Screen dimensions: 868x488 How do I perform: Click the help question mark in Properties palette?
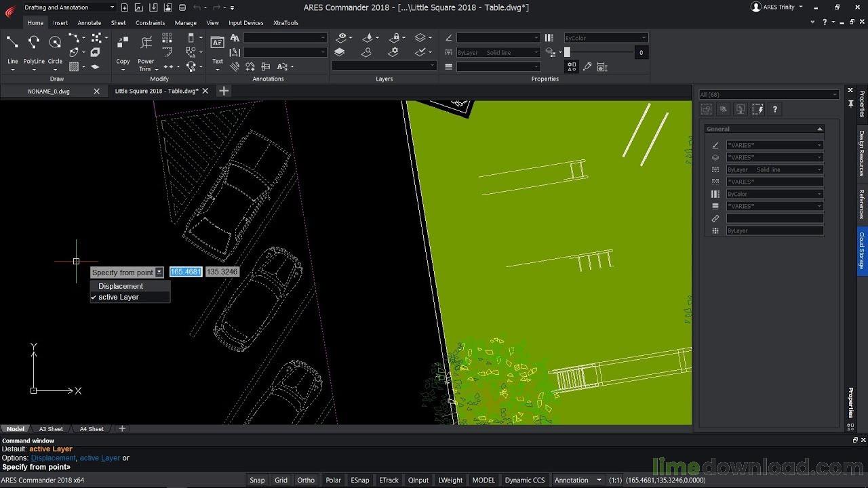pyautogui.click(x=774, y=109)
